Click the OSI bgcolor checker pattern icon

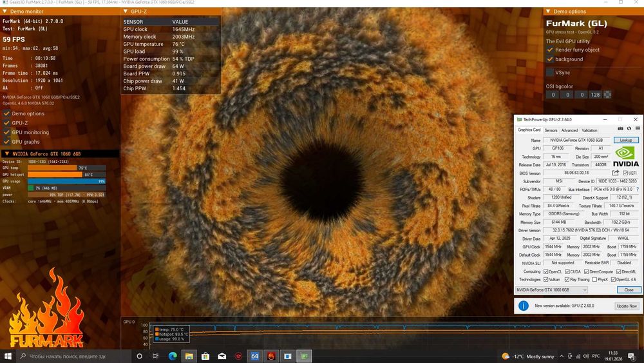pyautogui.click(x=607, y=95)
